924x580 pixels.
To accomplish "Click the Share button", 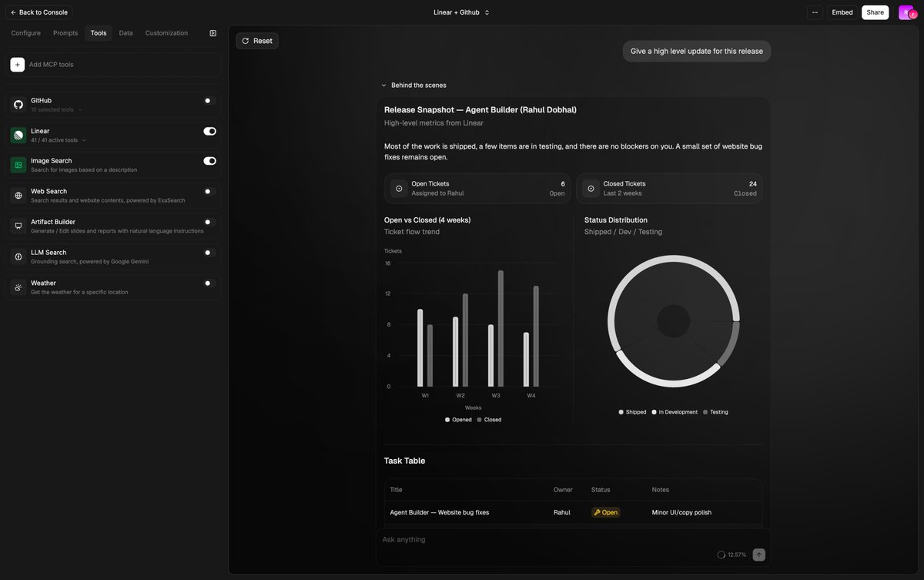I will pos(875,12).
